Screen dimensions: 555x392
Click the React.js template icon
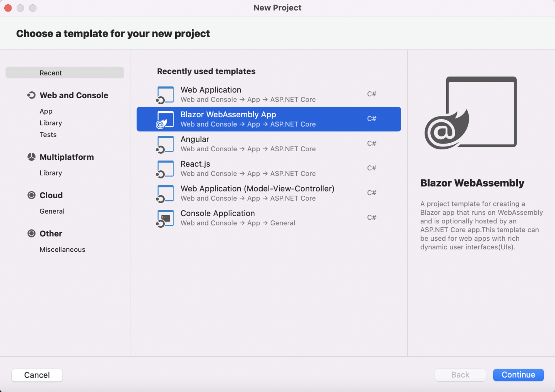(x=165, y=169)
